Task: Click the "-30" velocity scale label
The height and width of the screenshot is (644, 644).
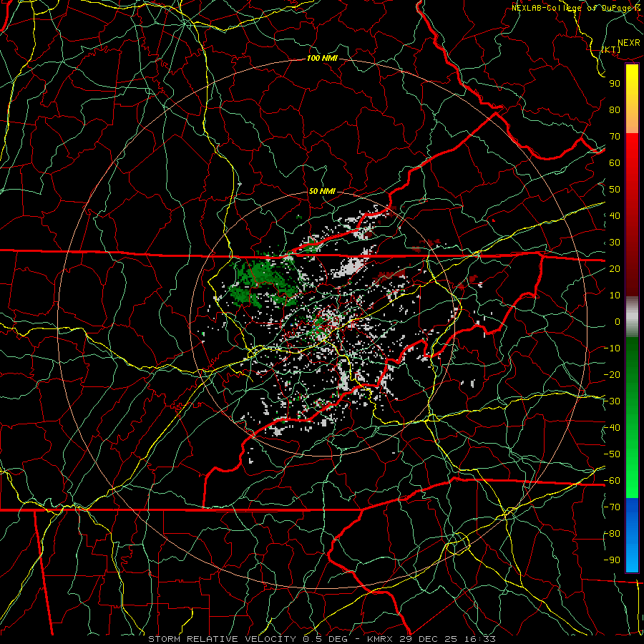Action: click(612, 401)
